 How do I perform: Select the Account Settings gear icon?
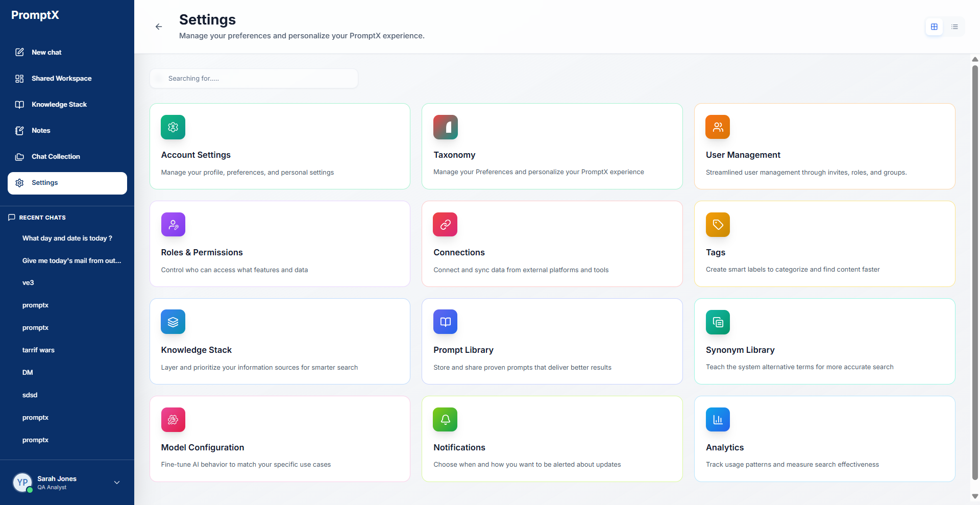pyautogui.click(x=173, y=127)
